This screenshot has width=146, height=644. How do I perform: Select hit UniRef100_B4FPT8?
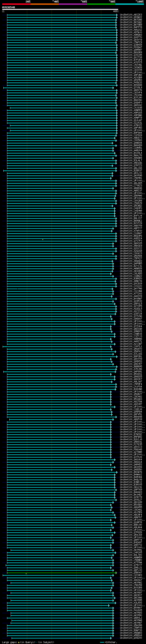(x=131, y=27)
